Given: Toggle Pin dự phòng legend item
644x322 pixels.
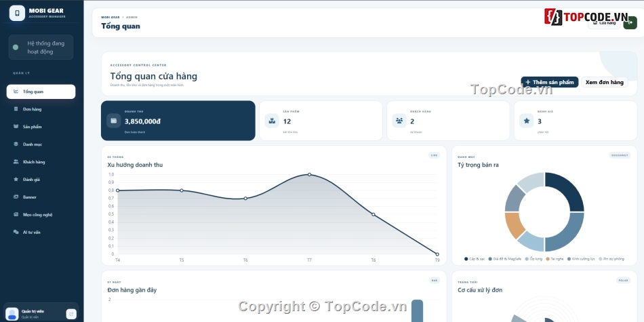Looking at the screenshot, I should pos(611,259).
